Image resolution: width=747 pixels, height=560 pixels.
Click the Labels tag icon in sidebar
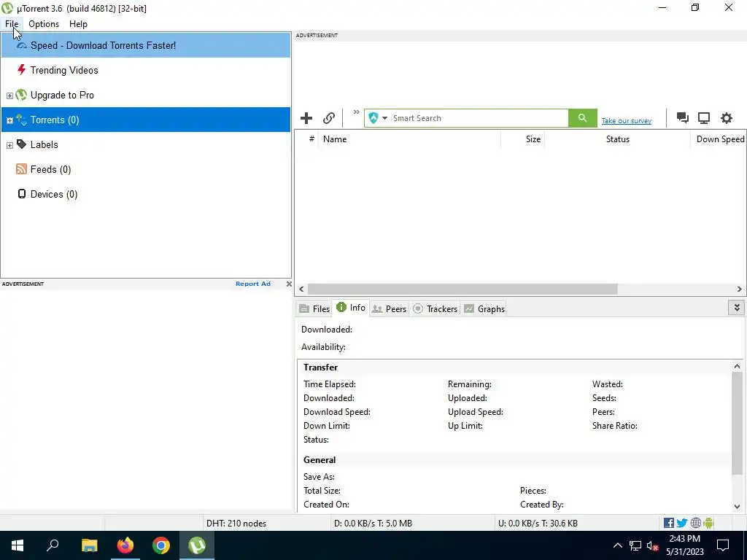(x=21, y=144)
